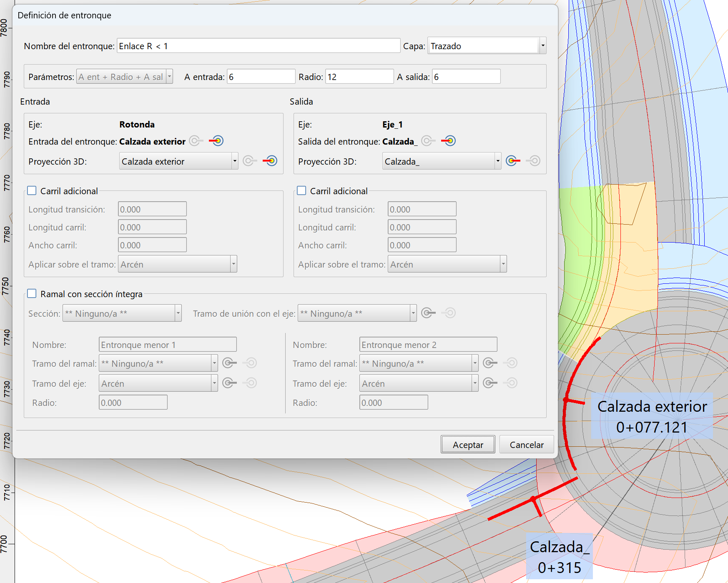728x583 pixels.
Task: Click the grey icon in Salida Proyección 3D row
Action: point(533,161)
